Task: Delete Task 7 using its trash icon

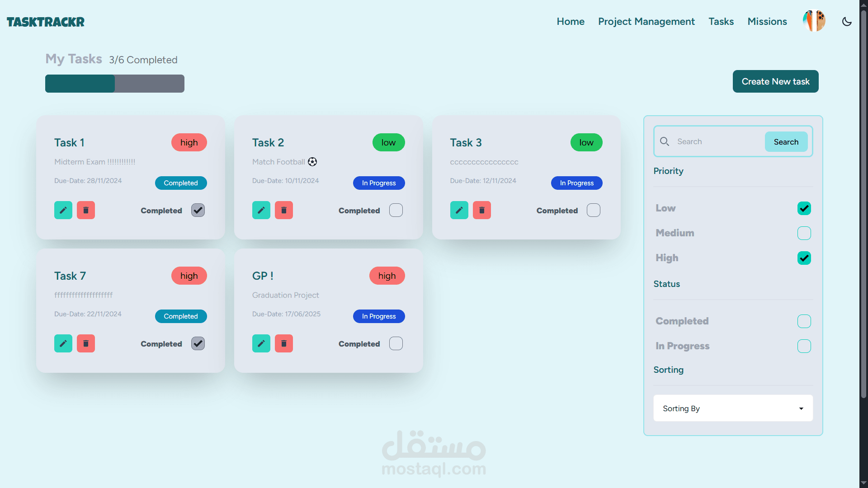Action: click(x=86, y=343)
